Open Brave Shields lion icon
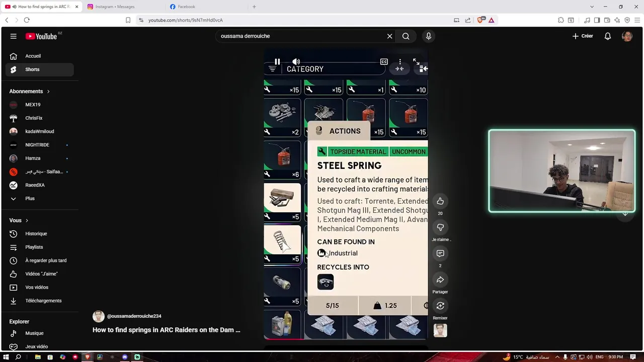The image size is (644, 362). coord(480,20)
